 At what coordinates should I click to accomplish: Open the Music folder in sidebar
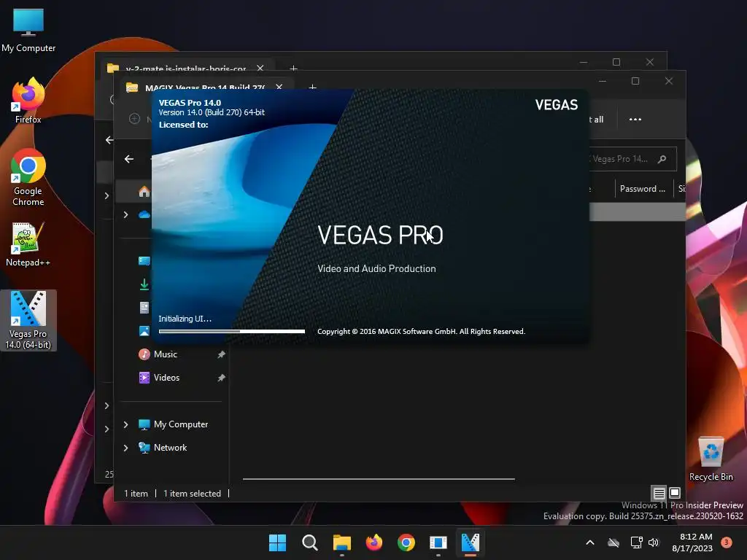166,354
